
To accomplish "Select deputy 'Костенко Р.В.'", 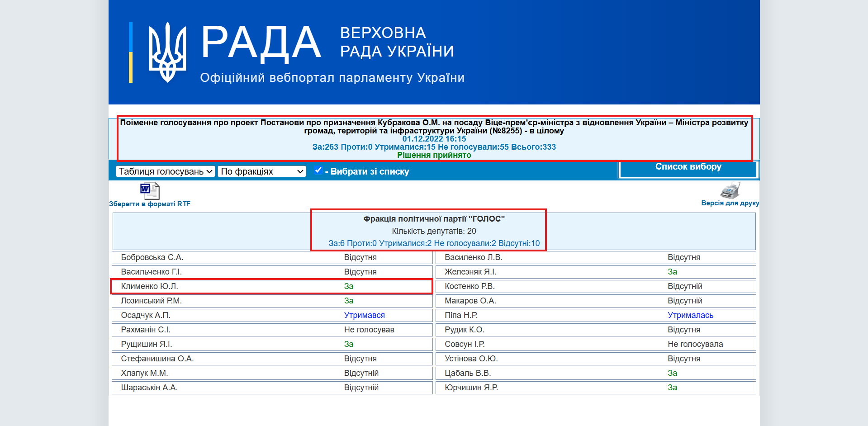I will (x=470, y=286).
